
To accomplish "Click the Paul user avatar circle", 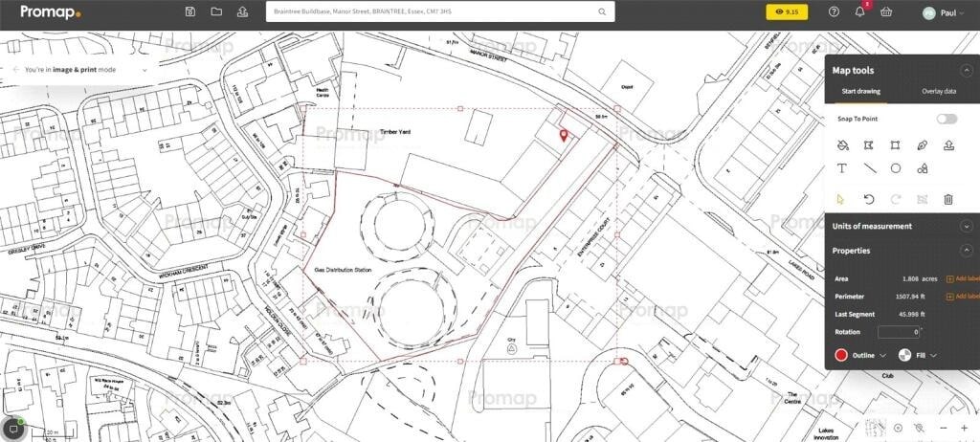I will tap(928, 12).
